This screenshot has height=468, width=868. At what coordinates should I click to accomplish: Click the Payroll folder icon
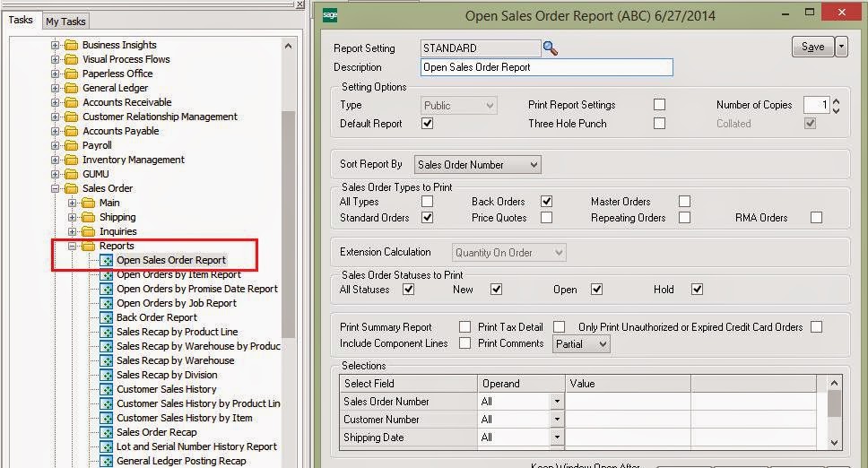coord(71,145)
